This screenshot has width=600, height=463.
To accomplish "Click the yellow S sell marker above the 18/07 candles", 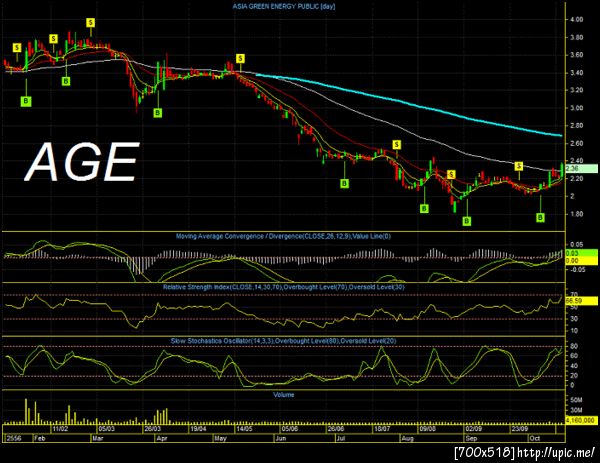I will tap(397, 145).
